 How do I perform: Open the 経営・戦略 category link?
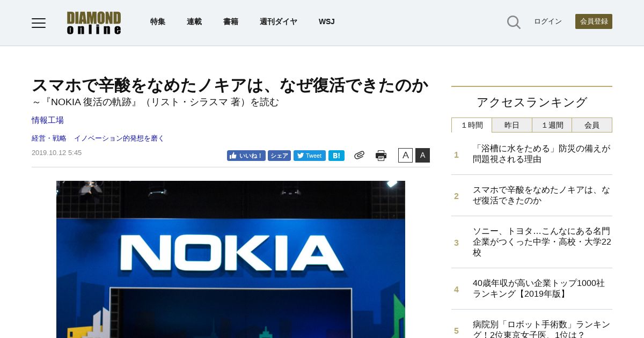(49, 138)
